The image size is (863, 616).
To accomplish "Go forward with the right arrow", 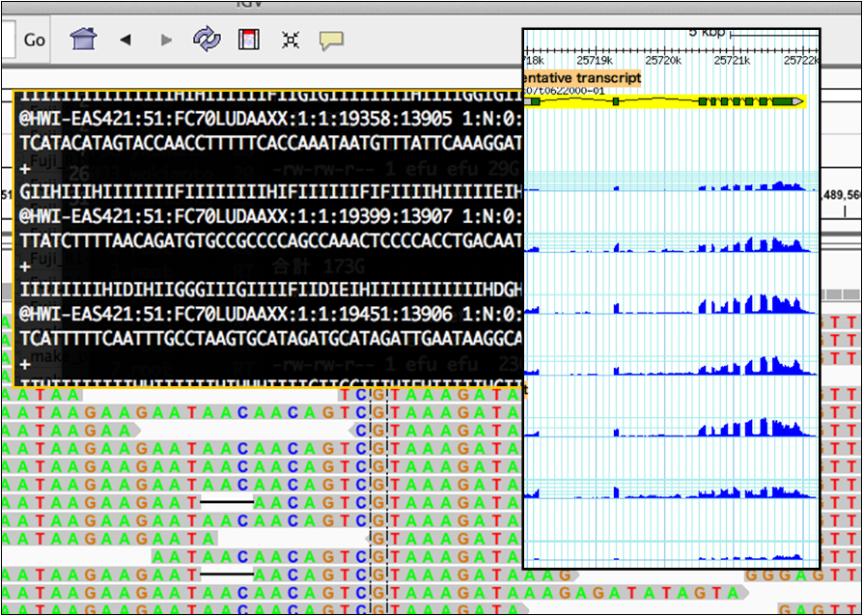I will click(166, 40).
